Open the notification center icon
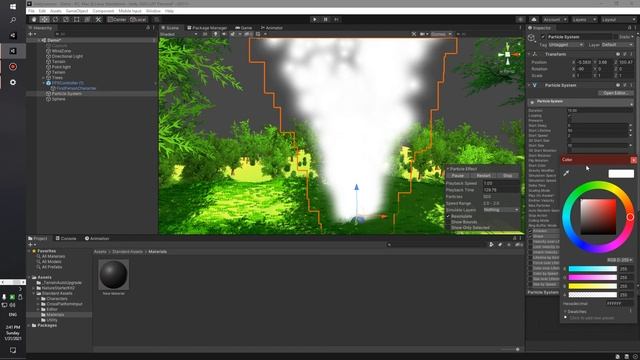 click(13, 350)
